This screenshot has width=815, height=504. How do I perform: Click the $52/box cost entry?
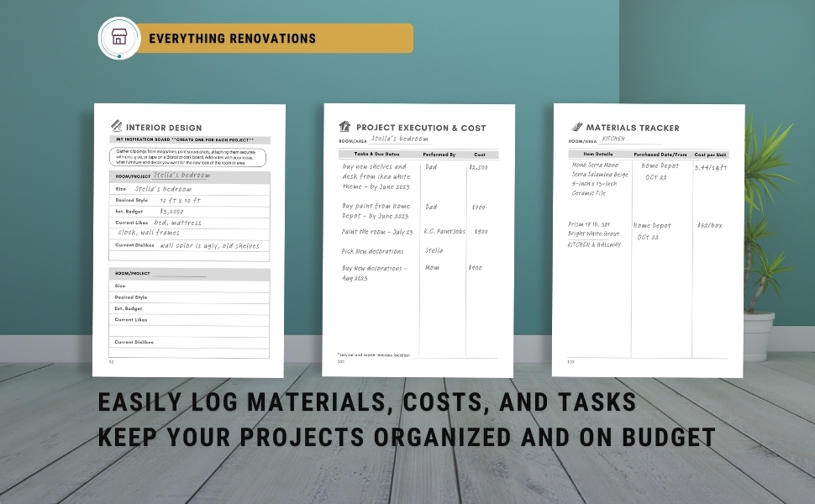click(710, 225)
